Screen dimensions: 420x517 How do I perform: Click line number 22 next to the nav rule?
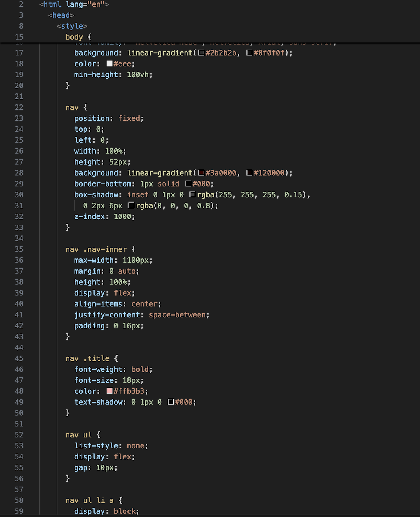[19, 107]
